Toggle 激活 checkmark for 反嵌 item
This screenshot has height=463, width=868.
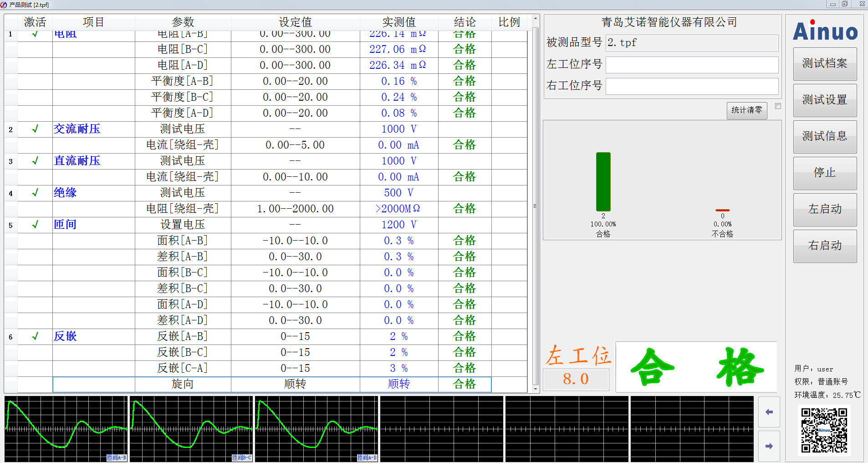[35, 336]
